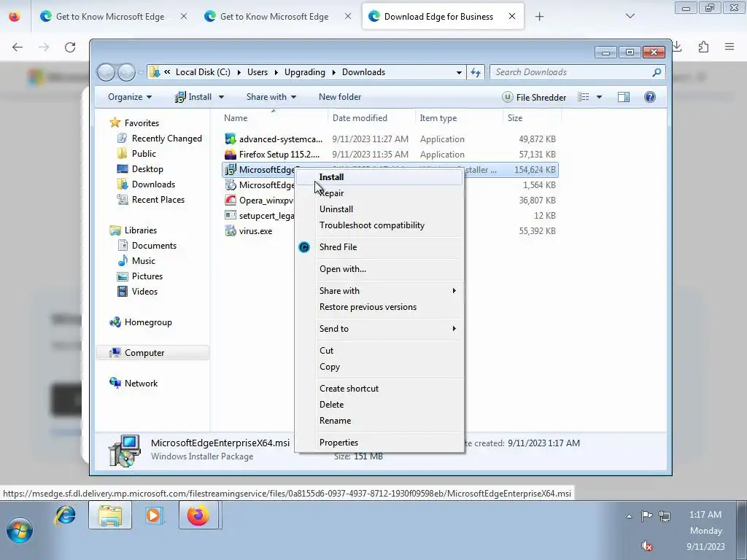Open Public folder in Favorites
Viewport: 747px width, 560px height.
tap(144, 154)
